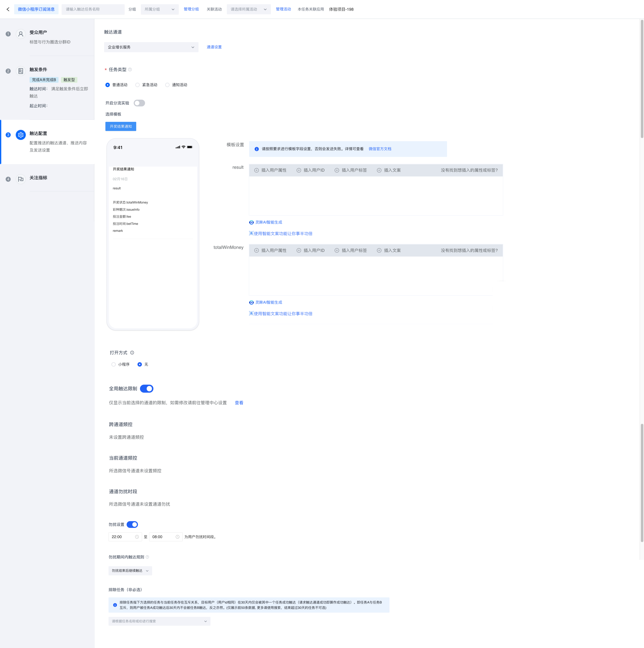
Task: Enable the traffic split experiment switch
Action: 139,103
